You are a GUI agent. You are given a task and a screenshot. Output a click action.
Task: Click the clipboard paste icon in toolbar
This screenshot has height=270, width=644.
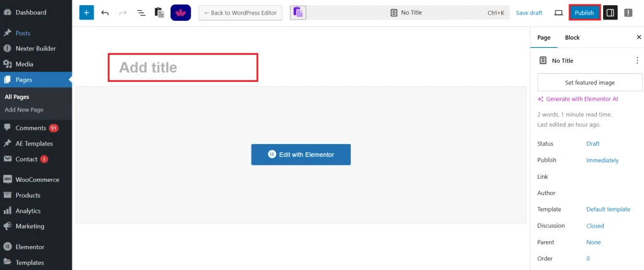(159, 13)
